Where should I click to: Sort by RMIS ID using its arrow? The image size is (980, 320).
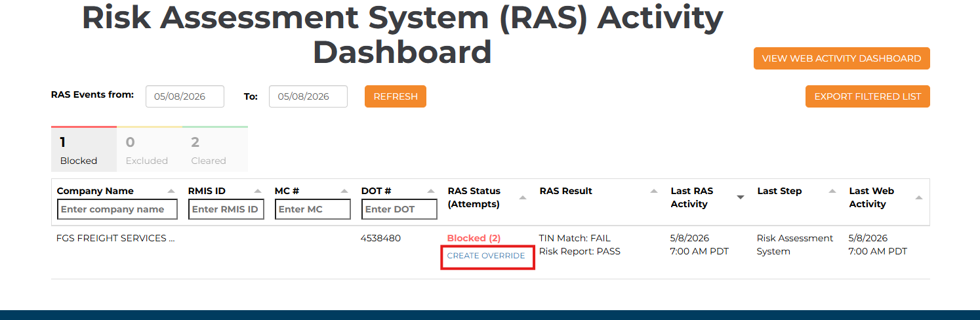tap(258, 191)
